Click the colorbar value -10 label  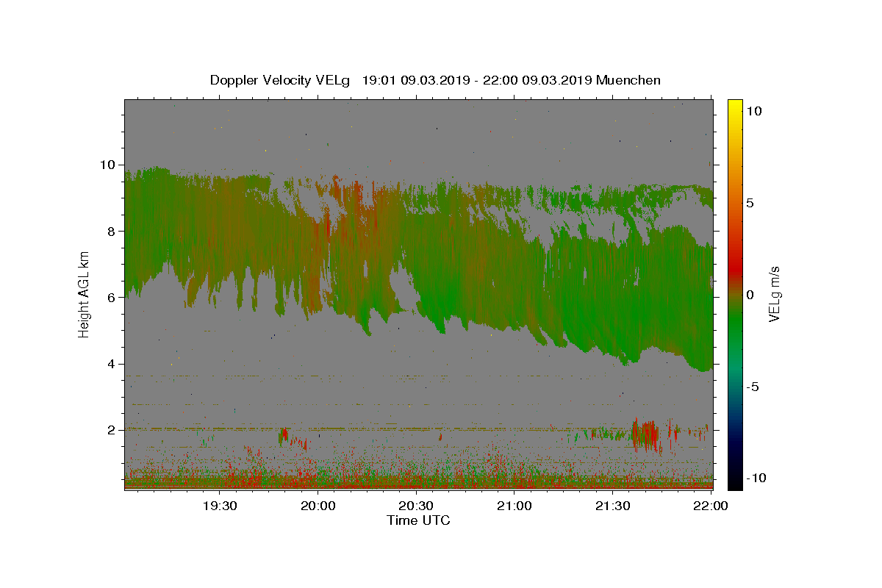755,478
